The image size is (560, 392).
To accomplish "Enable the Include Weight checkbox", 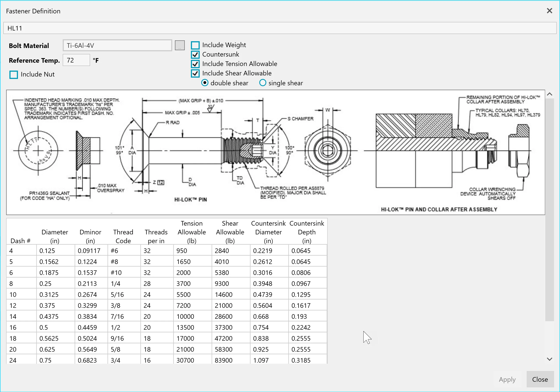I will point(195,45).
